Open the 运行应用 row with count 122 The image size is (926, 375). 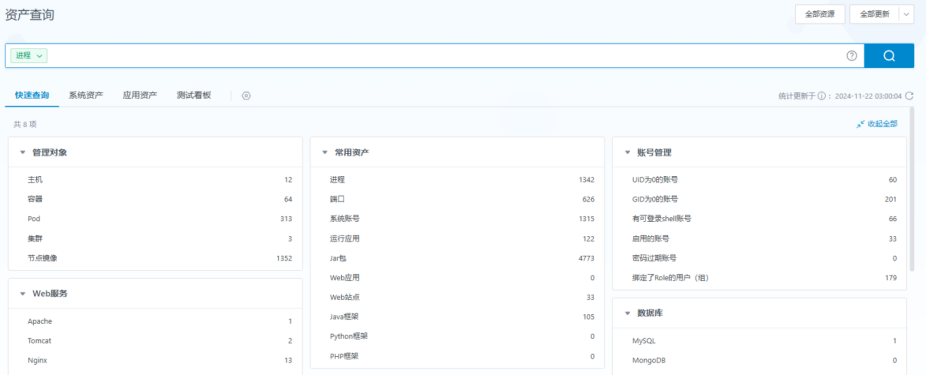click(x=458, y=239)
